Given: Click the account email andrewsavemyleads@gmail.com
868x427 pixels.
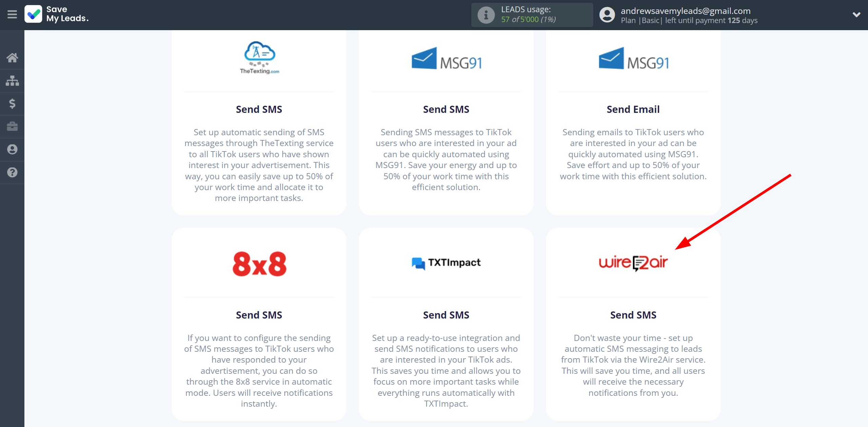Looking at the screenshot, I should 686,11.
